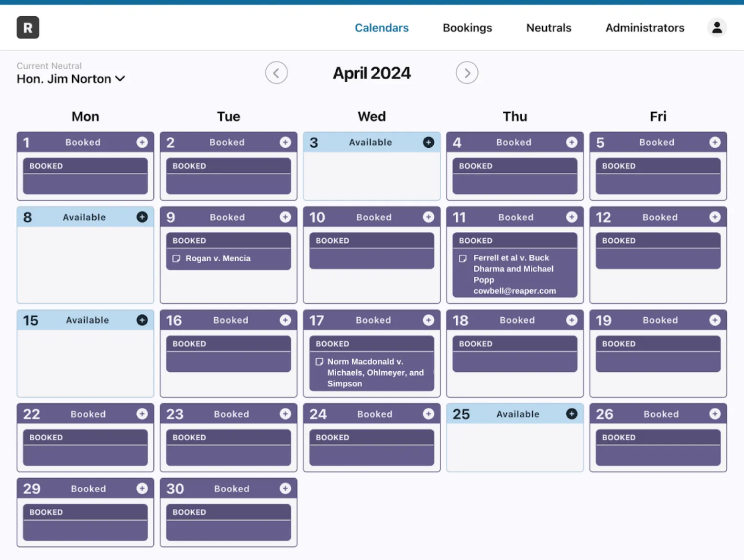Open the BOOKED card on April 12

(658, 251)
